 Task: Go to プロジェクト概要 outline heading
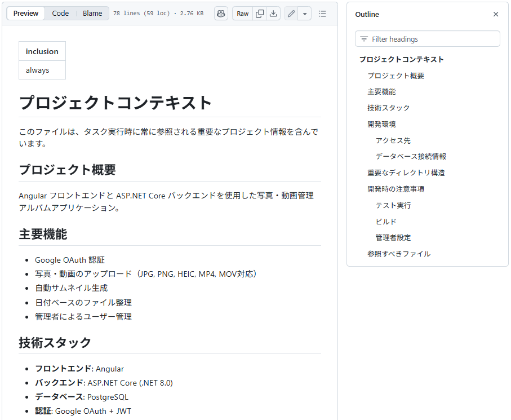[x=396, y=76]
